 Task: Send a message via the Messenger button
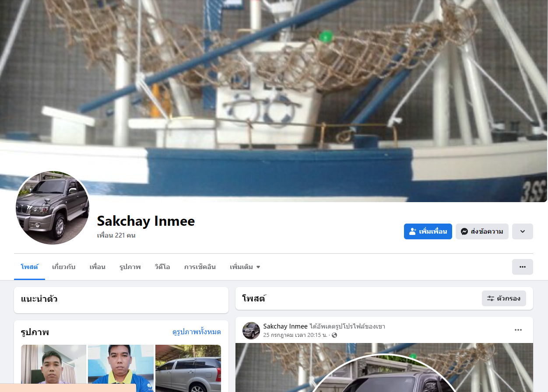(x=482, y=231)
